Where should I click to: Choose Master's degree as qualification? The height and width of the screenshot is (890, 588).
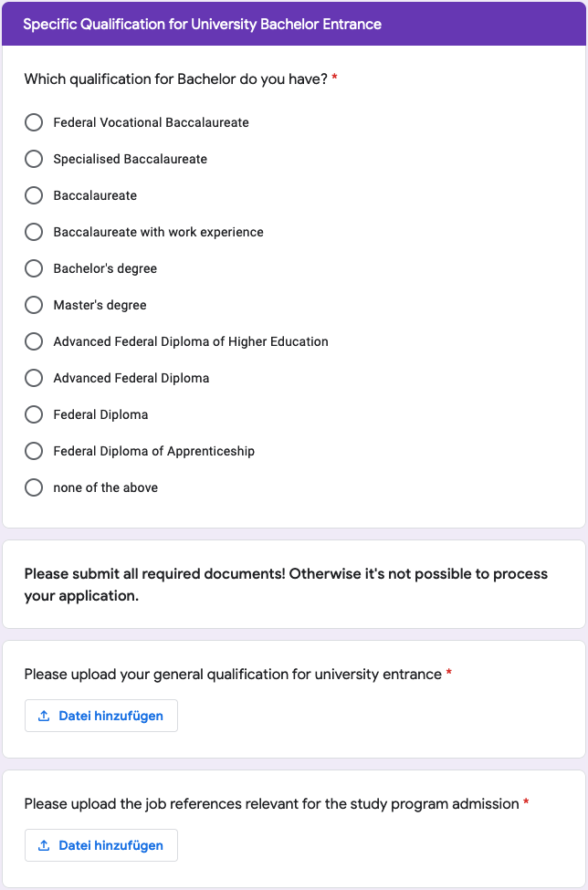[x=34, y=305]
